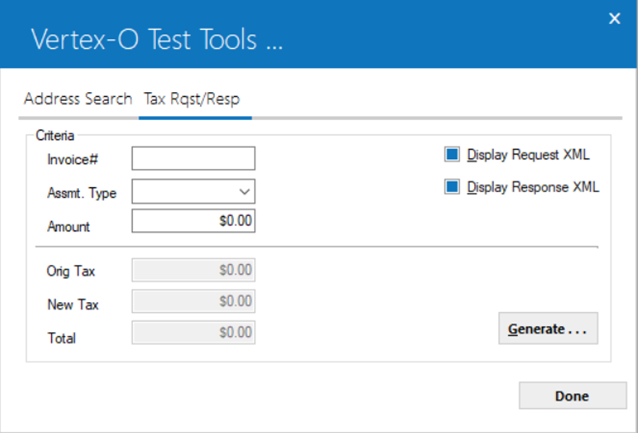
Task: Click the Orig Tax label
Action: [71, 271]
